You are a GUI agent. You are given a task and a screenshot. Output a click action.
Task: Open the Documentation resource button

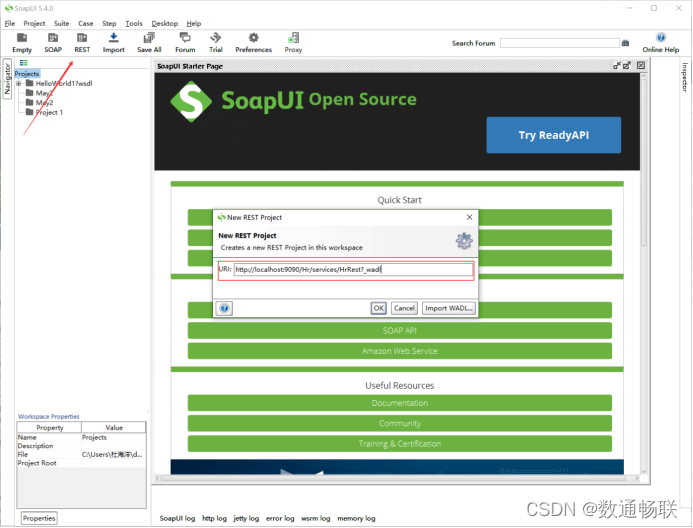click(x=400, y=403)
